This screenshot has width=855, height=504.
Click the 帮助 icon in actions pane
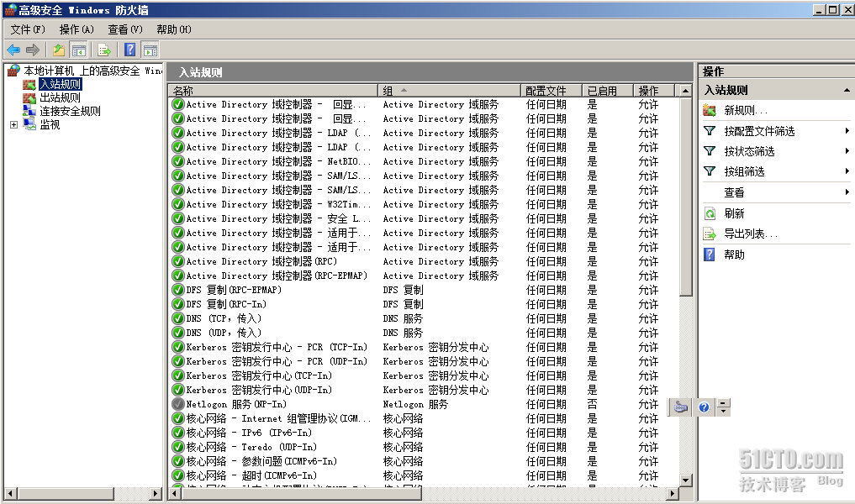point(710,255)
